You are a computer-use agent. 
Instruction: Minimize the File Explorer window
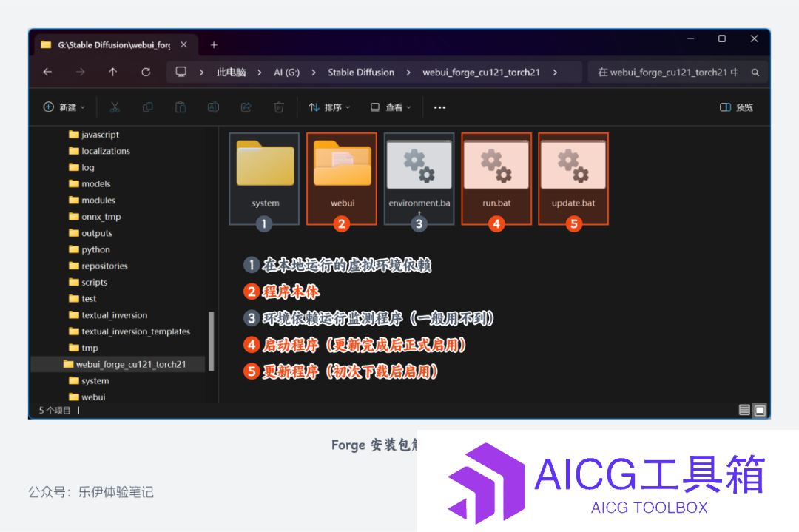[x=690, y=38]
